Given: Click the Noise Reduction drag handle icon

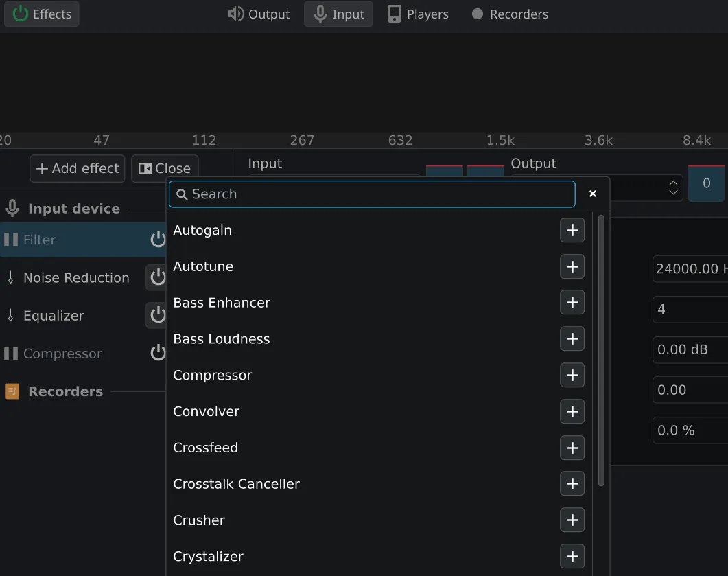Looking at the screenshot, I should click(x=11, y=278).
